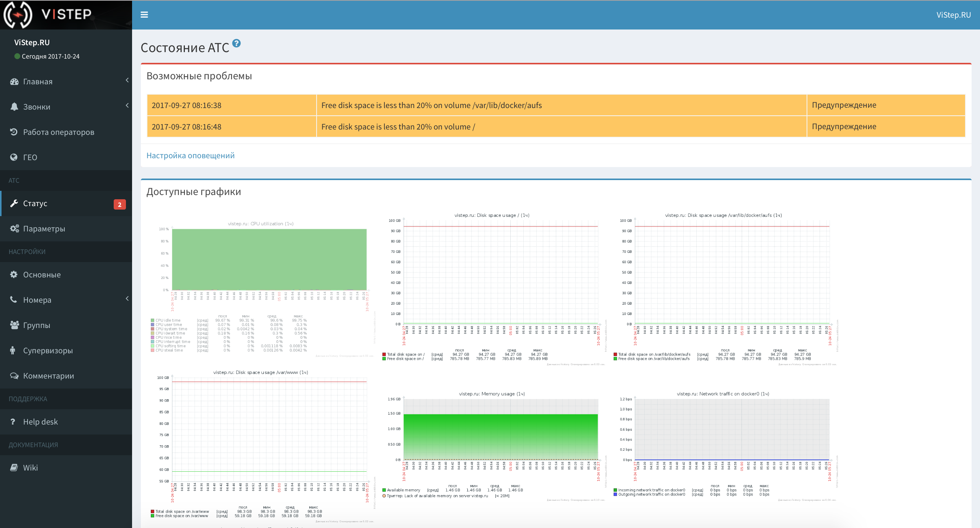Click the person icon beside Супервизоры
Screen dimensions: 980x528
(13, 350)
